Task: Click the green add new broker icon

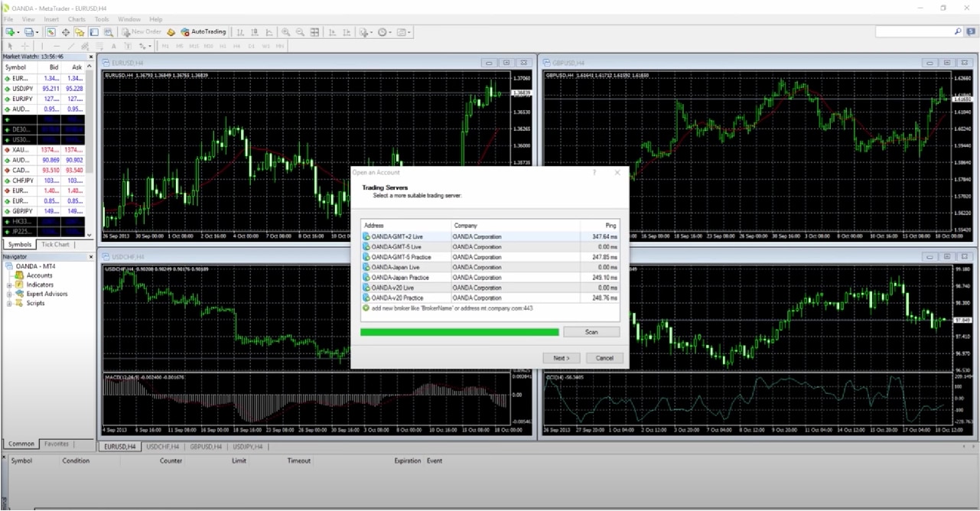Action: click(x=366, y=308)
